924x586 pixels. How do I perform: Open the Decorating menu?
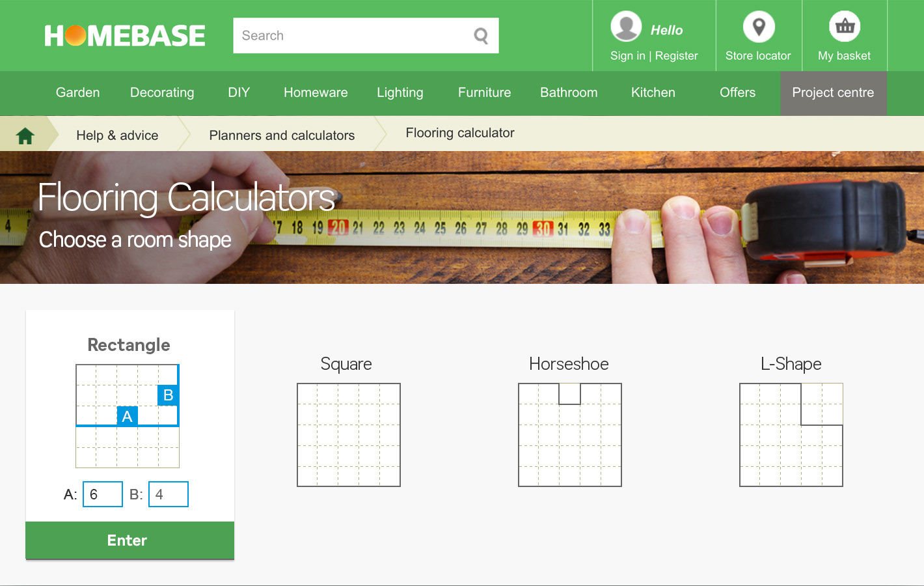coord(162,92)
